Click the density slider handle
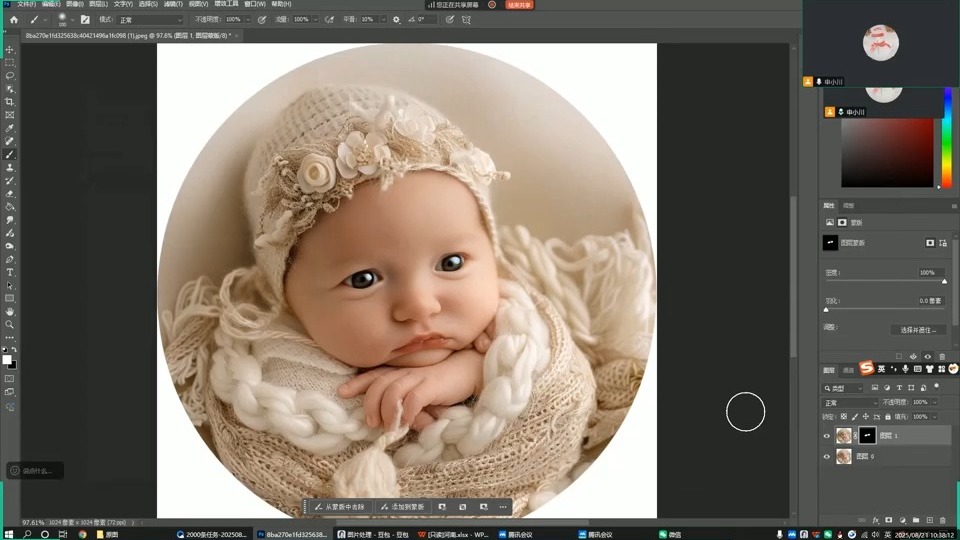Screen dimensions: 960x540 pos(944,281)
